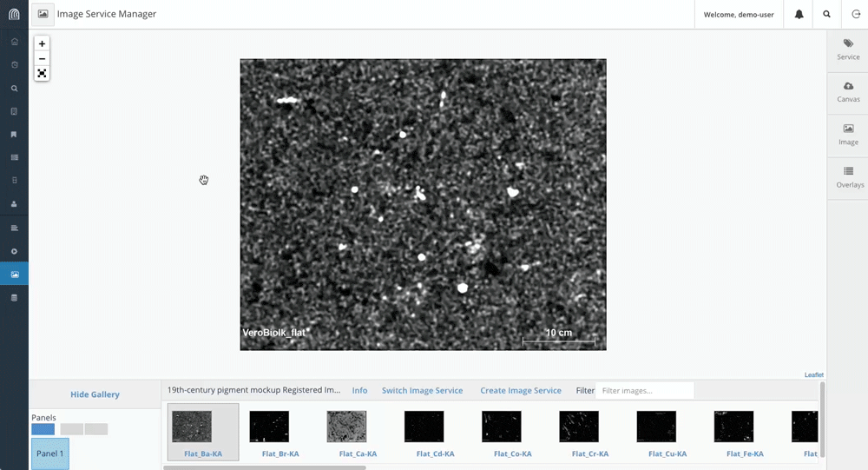Zoom out with the map minus button
Viewport: 868px width, 470px height.
(x=42, y=59)
